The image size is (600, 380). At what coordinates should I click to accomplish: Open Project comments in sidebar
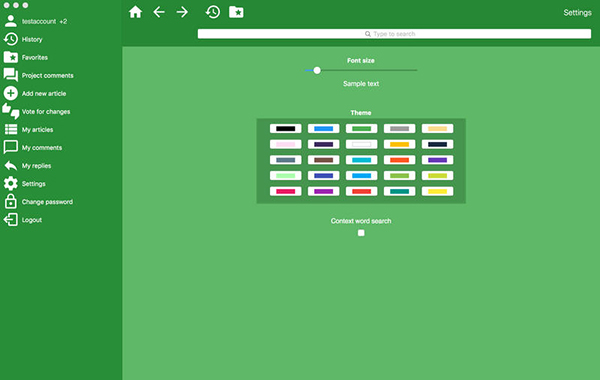click(47, 75)
